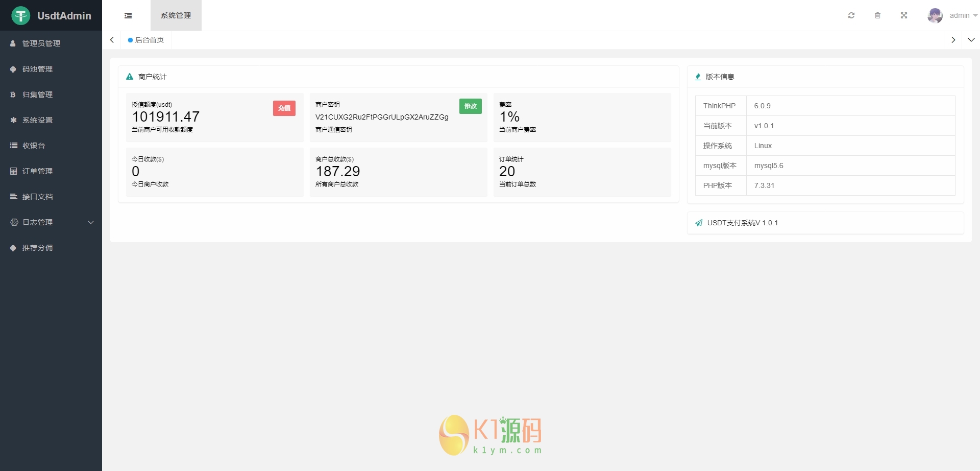This screenshot has height=471, width=980.
Task: Click the 版本信息 panel heading
Action: [720, 77]
